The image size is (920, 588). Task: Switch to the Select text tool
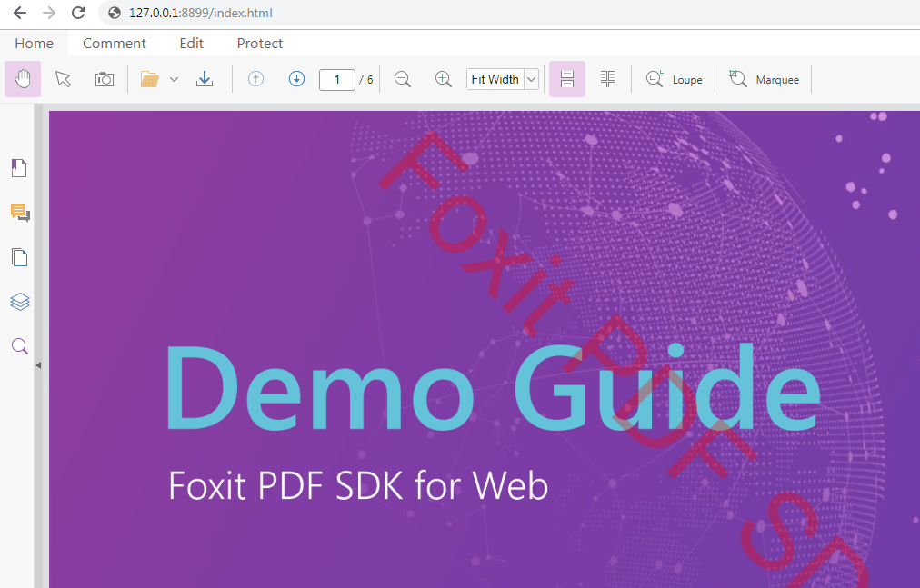[x=63, y=78]
